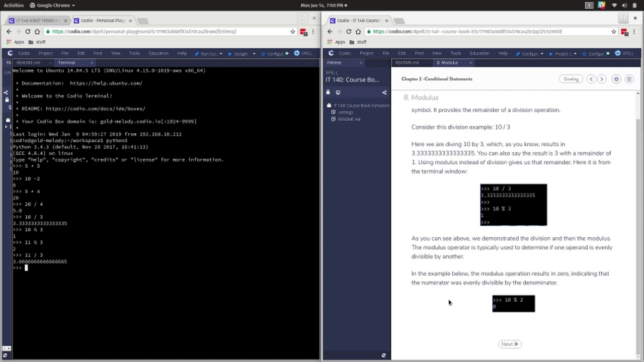Collapse IT 140: Course Book-3 (master) tree root
Viewport: 644px width, 362px height.
[358, 106]
